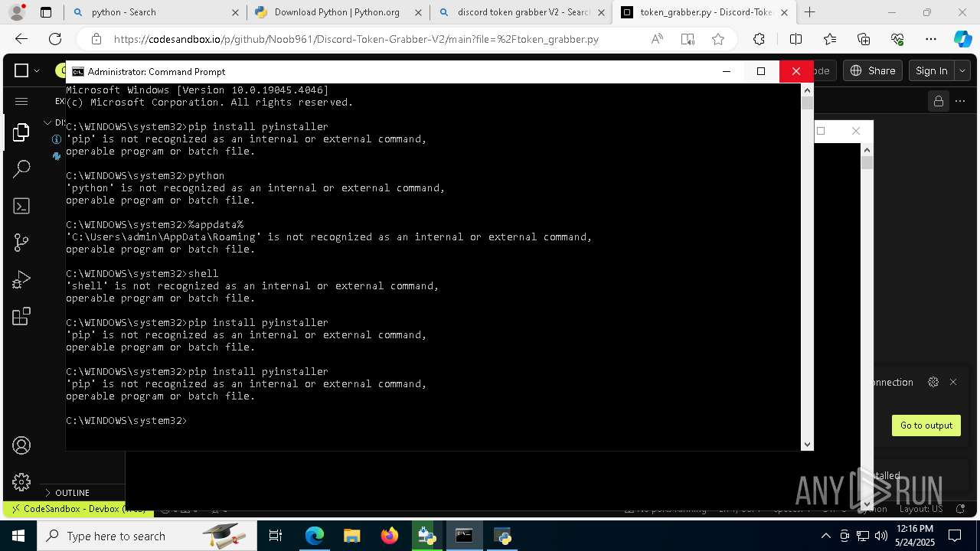The height and width of the screenshot is (551, 980).
Task: Close the python - Search tab
Action: (235, 12)
